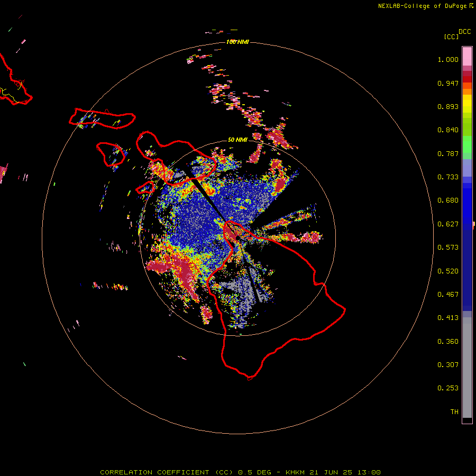The image size is (476, 476).
Task: Click the 0.893 colorbar value
Action: pyautogui.click(x=448, y=106)
